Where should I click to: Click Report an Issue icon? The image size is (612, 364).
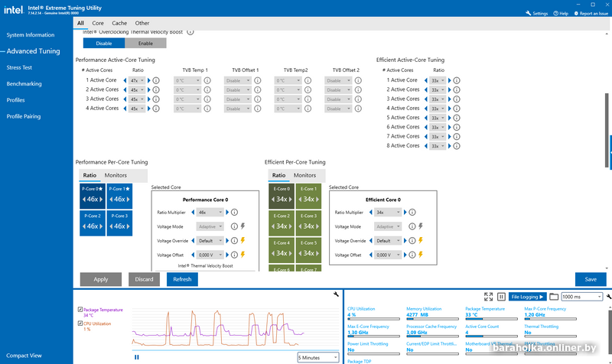[x=576, y=13]
